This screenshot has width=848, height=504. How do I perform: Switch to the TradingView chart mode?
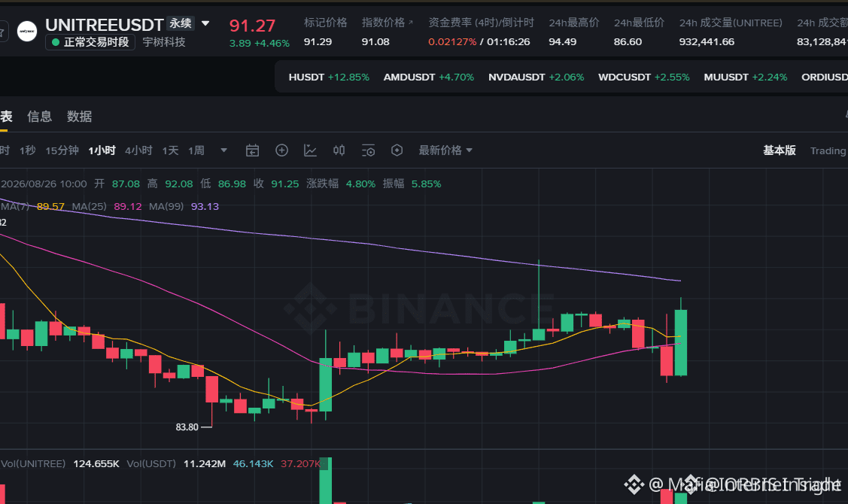point(828,151)
